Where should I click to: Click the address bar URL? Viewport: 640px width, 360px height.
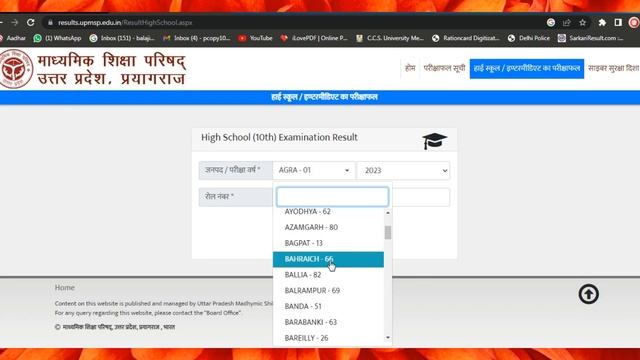click(125, 23)
